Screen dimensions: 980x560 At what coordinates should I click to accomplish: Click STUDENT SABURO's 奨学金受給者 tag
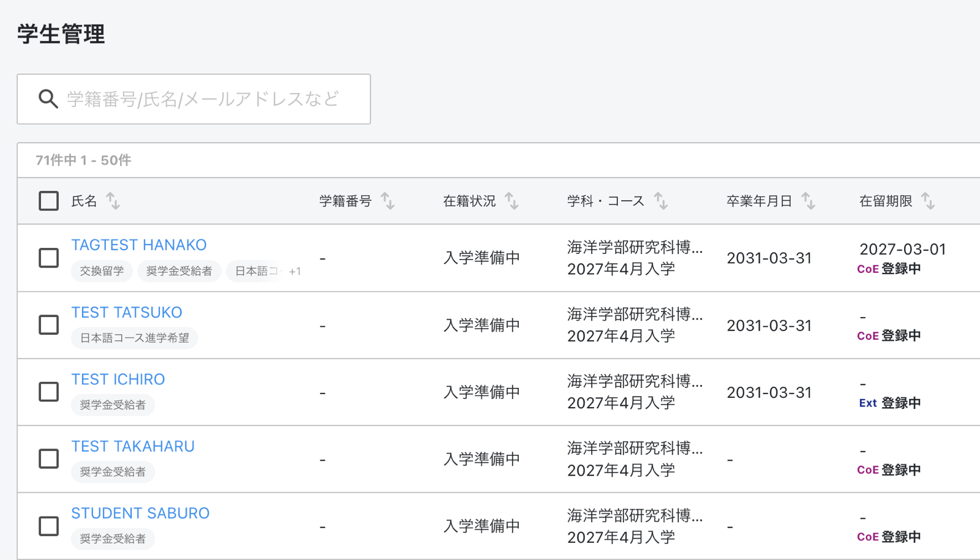pos(113,539)
